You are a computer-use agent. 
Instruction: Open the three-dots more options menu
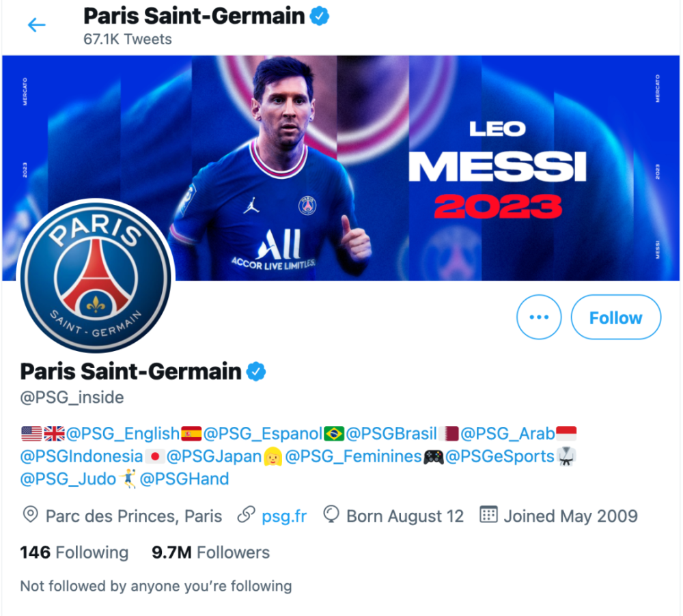tap(539, 317)
